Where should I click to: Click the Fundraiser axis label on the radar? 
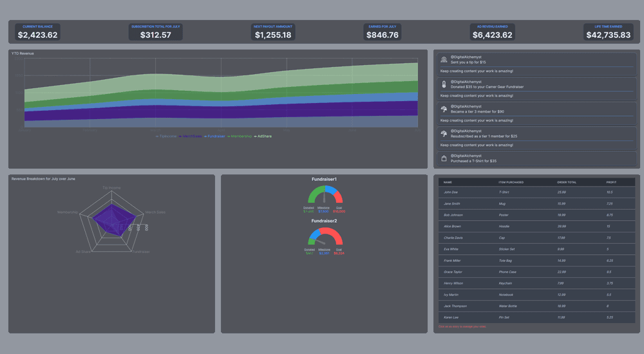click(x=141, y=252)
